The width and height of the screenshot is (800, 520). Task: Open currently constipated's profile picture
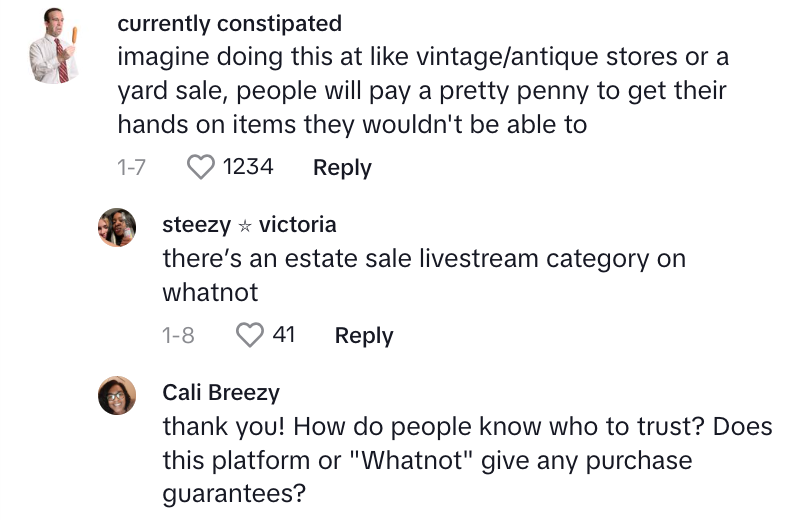tap(54, 45)
